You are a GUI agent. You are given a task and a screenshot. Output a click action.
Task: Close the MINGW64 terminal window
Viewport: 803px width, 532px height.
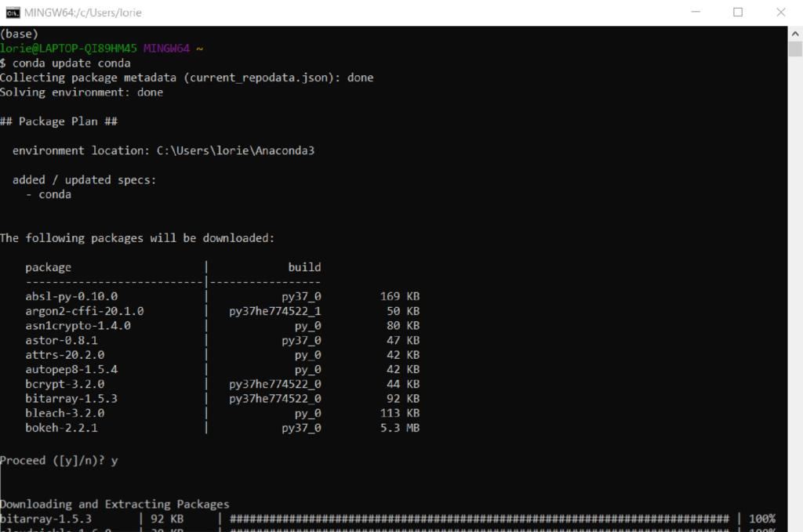click(779, 13)
